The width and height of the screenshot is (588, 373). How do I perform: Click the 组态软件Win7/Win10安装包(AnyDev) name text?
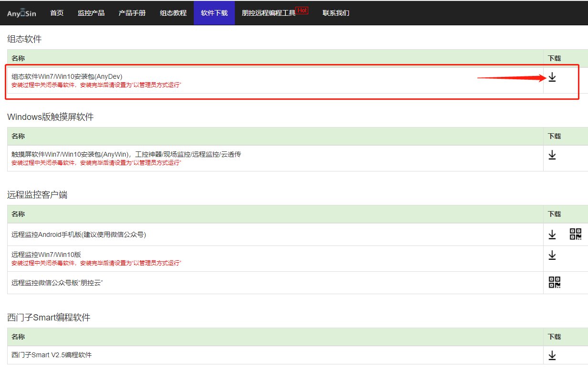coord(67,76)
